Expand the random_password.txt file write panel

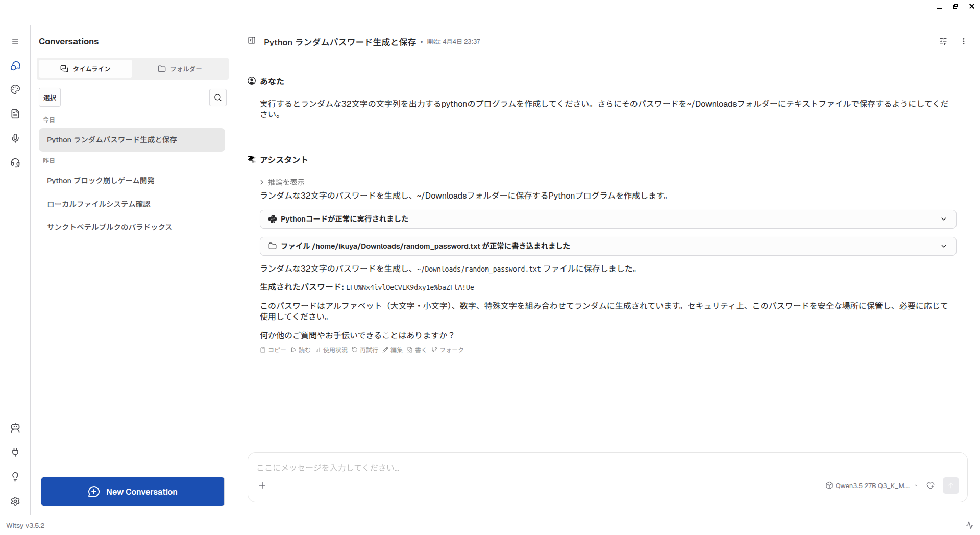[607, 246]
